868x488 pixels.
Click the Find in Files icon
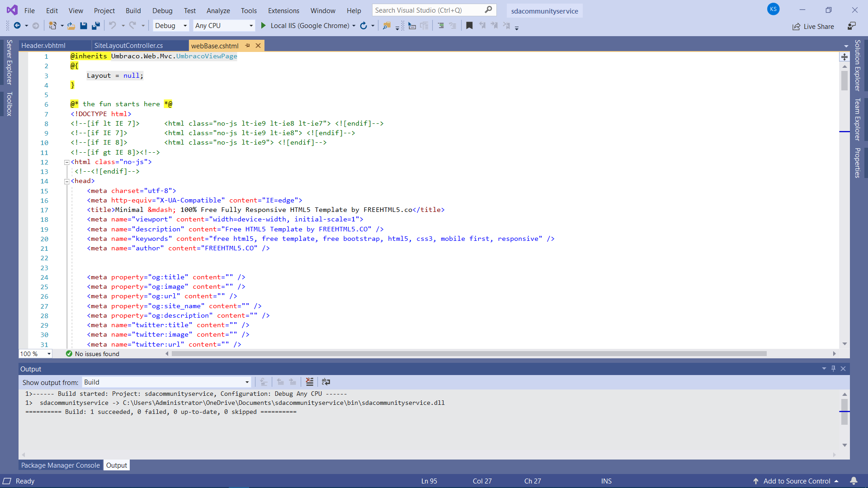click(387, 26)
